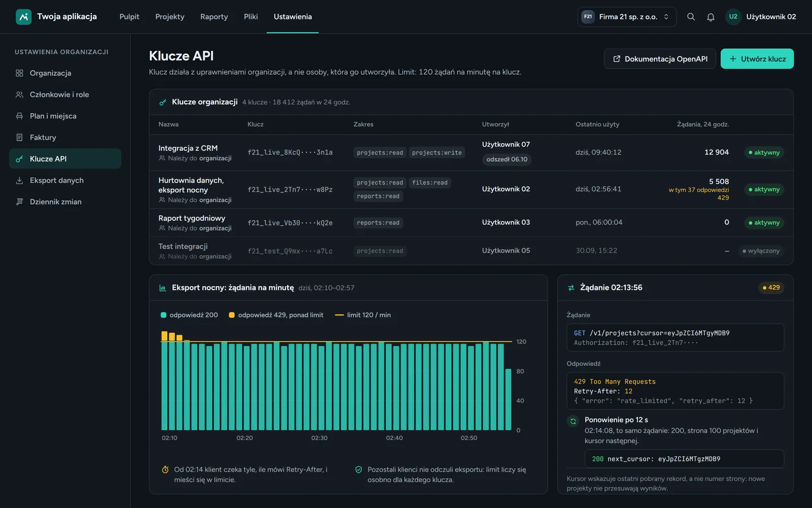Select Klucze API in the sidebar

click(x=65, y=158)
